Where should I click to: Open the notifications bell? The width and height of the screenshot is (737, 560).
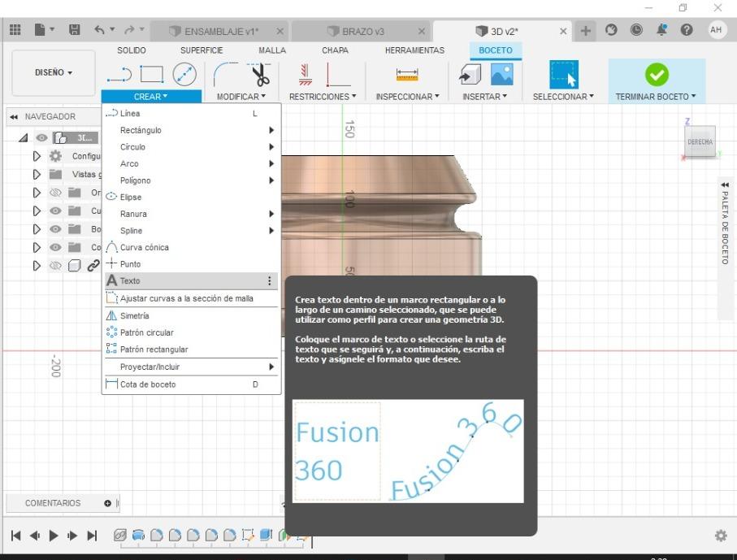(661, 30)
